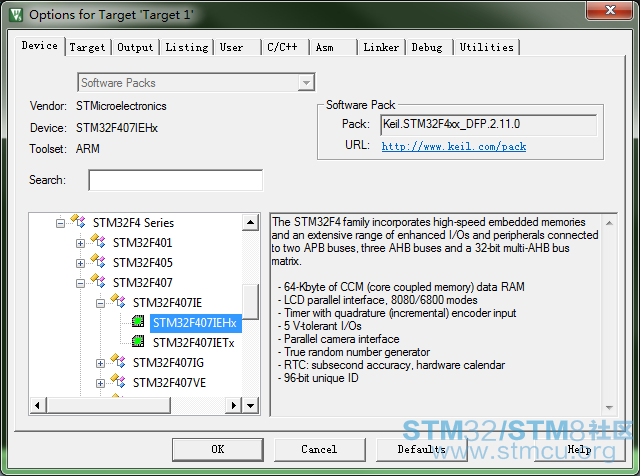
Task: Click the STMicroelectronics vendor text
Action: coord(121,106)
